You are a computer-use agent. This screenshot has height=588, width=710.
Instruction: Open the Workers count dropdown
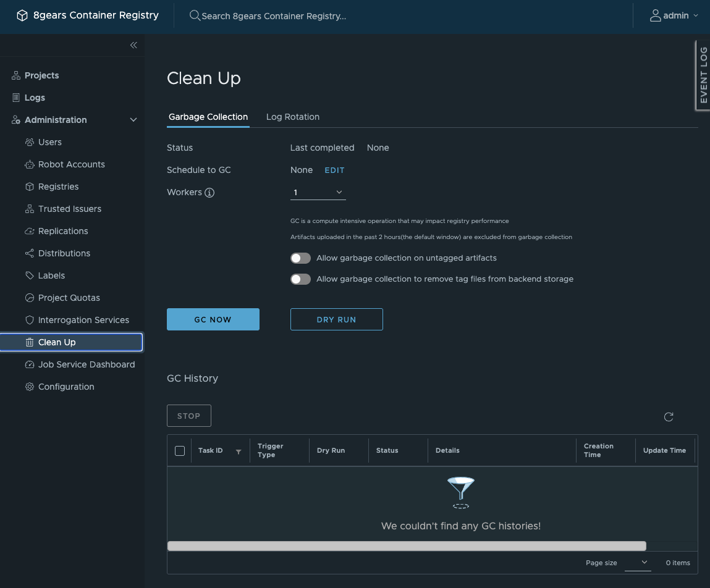click(318, 192)
